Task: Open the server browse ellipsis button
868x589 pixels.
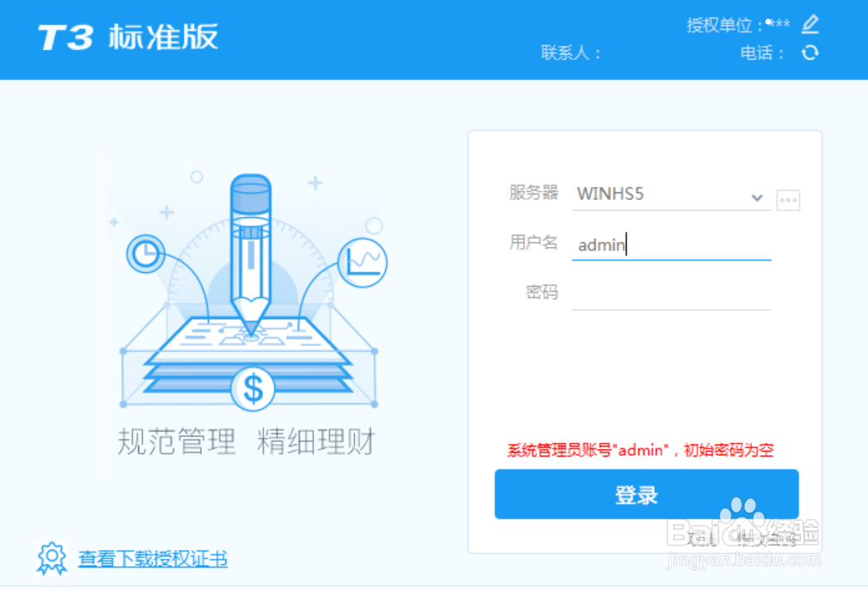Action: 788,200
